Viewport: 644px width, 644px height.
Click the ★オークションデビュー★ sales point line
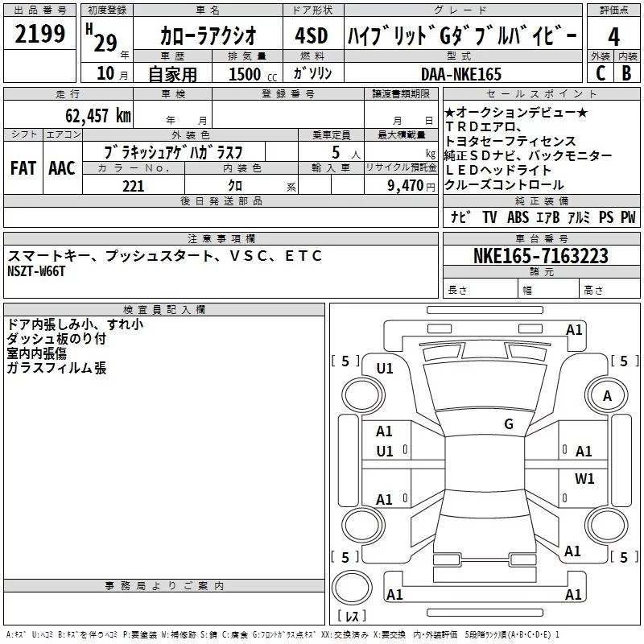click(516, 112)
